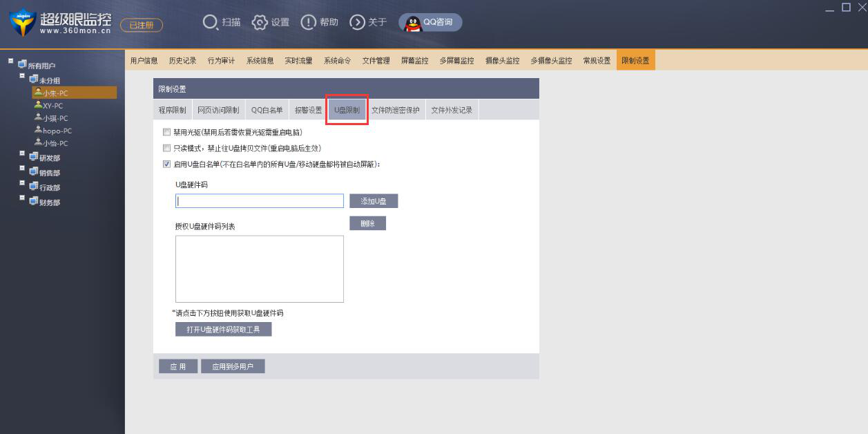Open the 行为审计 tab
Screen dimensions: 868x434
click(222, 61)
